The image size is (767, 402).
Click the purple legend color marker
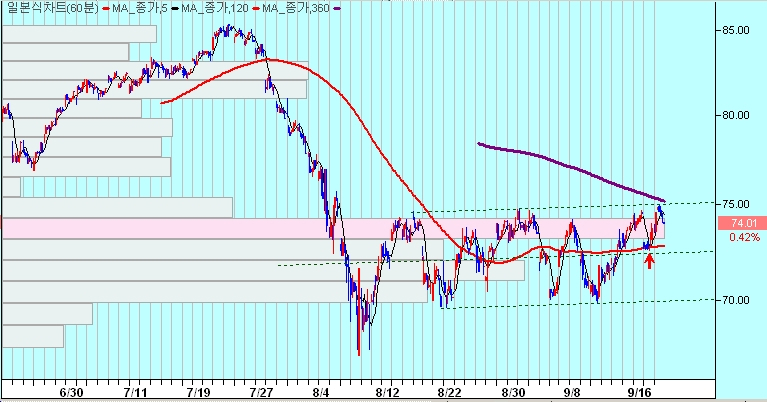337,9
